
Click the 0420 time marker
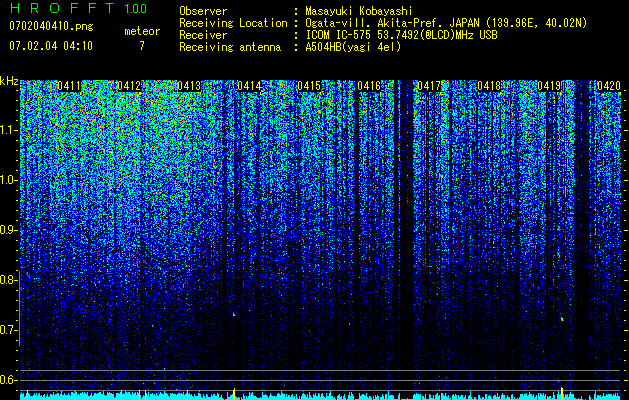click(x=609, y=86)
